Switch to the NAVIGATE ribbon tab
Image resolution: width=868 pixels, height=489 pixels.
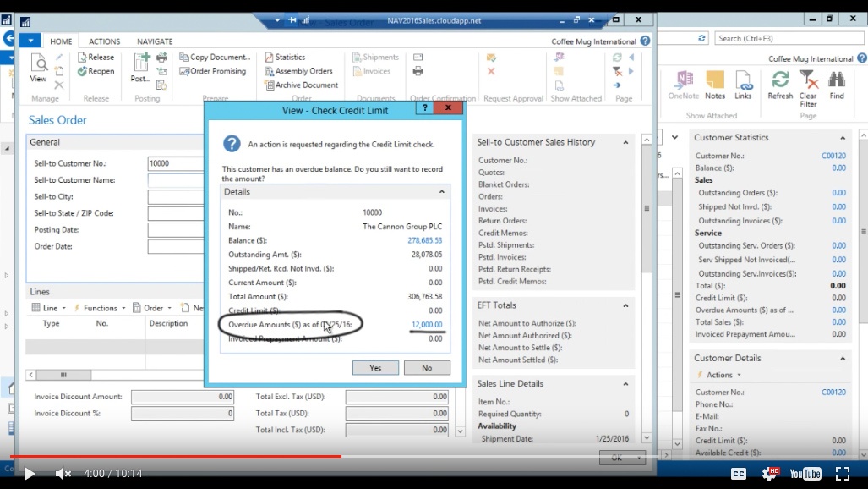tap(155, 41)
